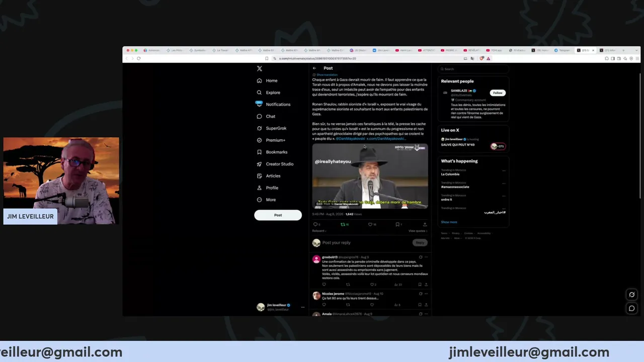Viewport: 644px width, 362px height.
Task: Open the x.com/DaniMayakovski link
Action: (386, 138)
